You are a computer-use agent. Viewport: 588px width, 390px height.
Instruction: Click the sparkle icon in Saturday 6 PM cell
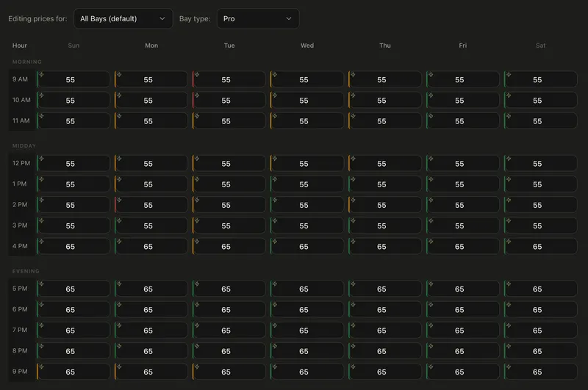pyautogui.click(x=509, y=304)
